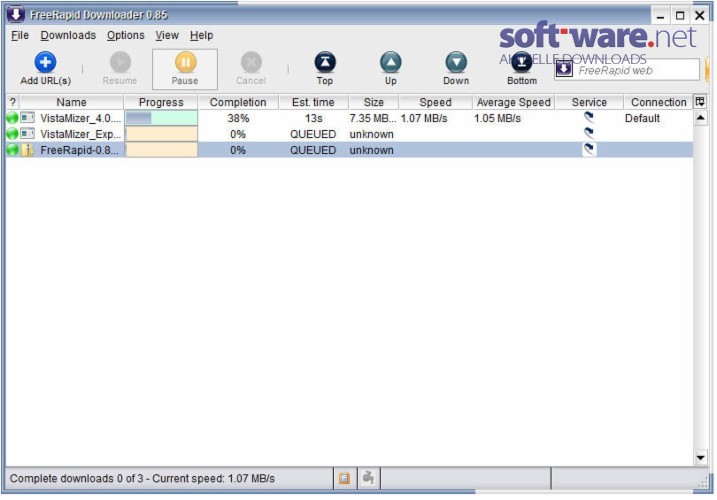
Task: Click the 13s estimated time cell
Action: tap(314, 118)
